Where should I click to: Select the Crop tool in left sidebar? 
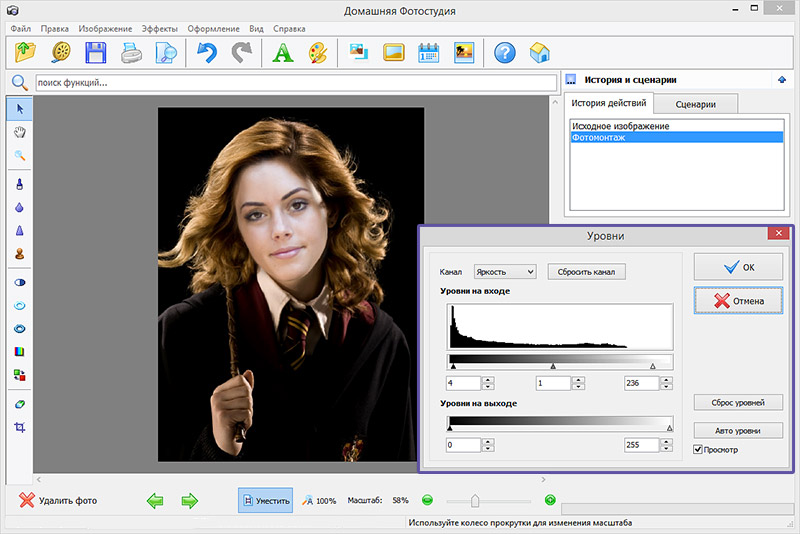click(x=19, y=427)
